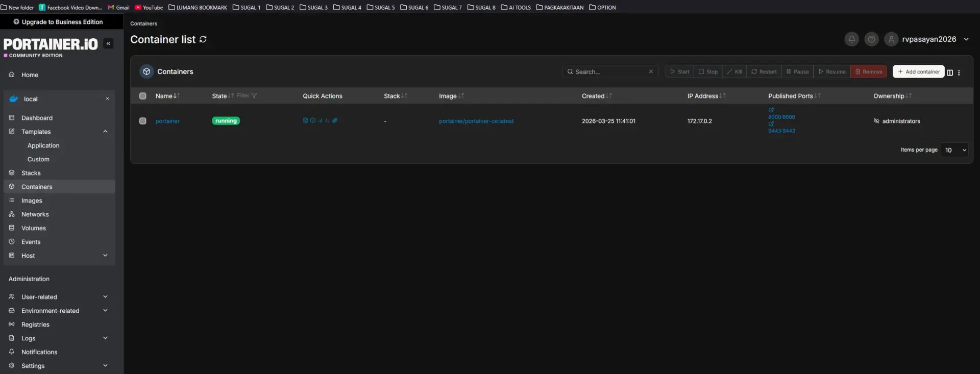Open table column visibility settings icon
Viewport: 980px width, 374px height.
pos(950,72)
